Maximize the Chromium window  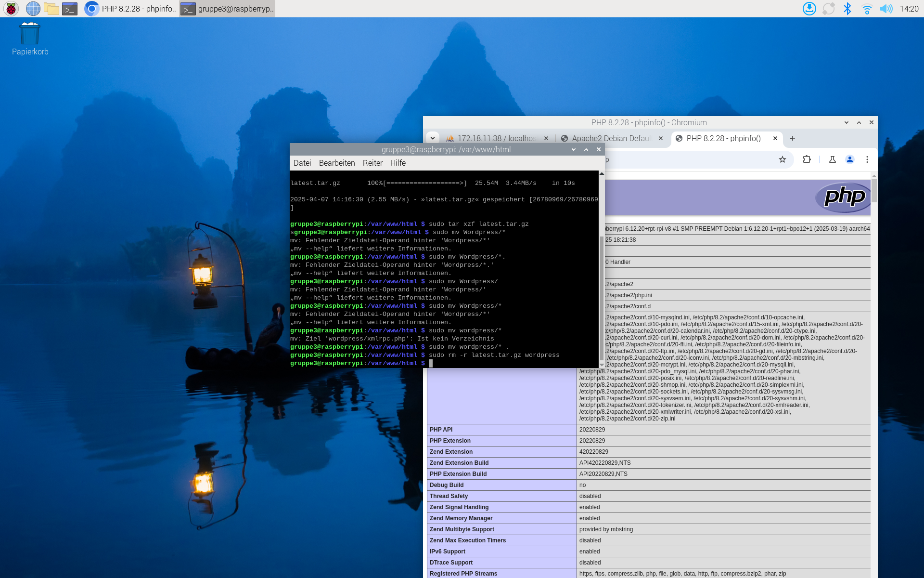(859, 122)
